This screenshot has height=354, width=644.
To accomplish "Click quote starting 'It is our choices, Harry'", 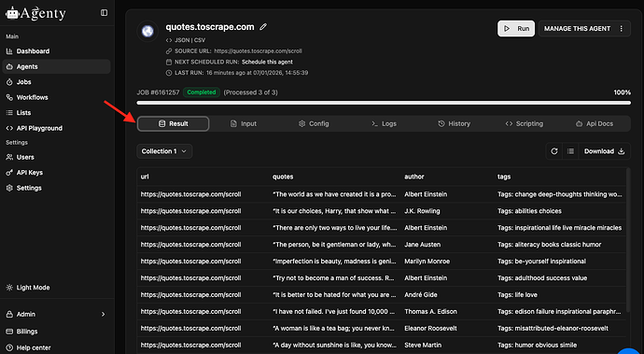I will tap(334, 211).
